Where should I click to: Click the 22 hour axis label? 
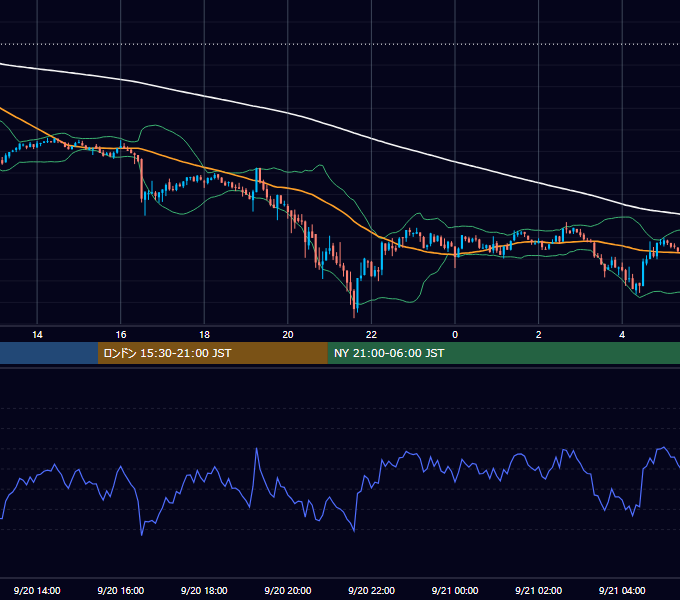[x=371, y=335]
